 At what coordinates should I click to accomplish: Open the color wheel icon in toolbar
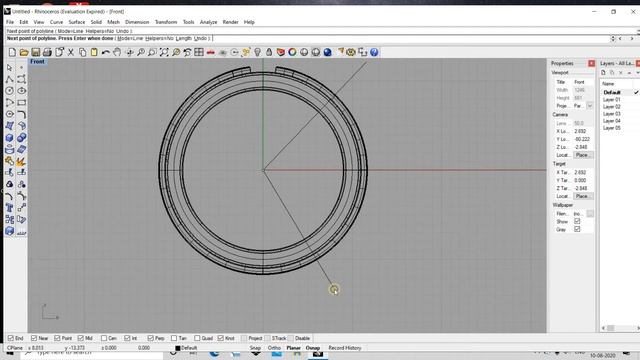tap(292, 52)
